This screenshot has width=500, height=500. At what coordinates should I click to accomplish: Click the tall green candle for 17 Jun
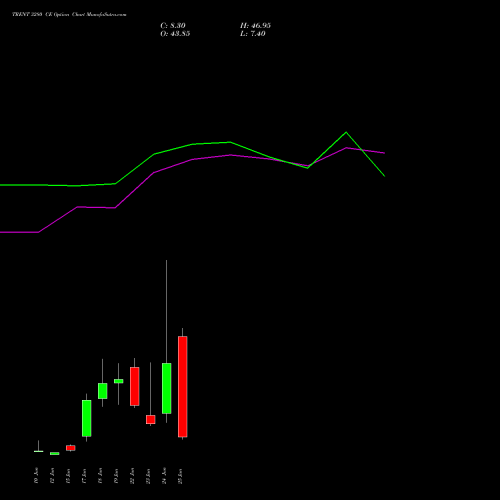pos(86,418)
